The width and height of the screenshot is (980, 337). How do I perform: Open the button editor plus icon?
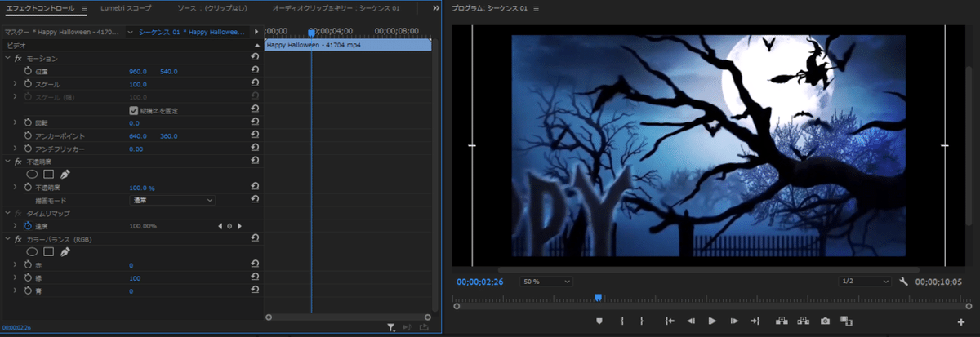[x=961, y=321]
